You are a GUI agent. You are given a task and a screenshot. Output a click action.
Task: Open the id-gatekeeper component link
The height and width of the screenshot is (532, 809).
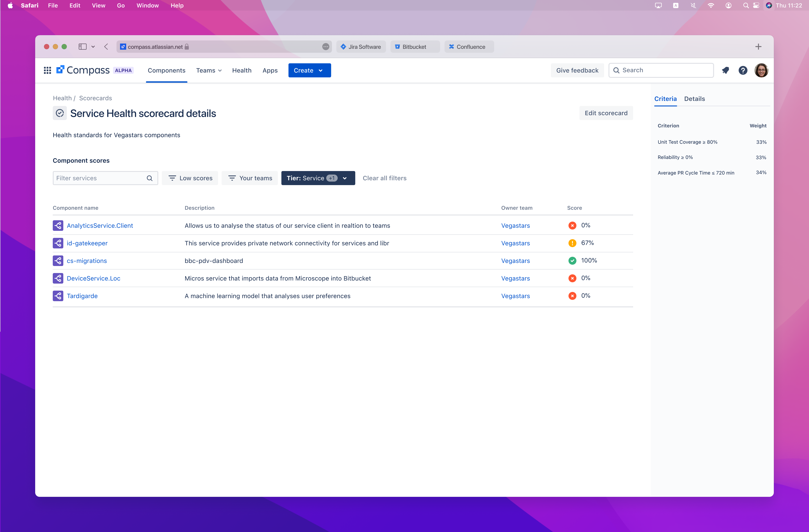click(x=87, y=243)
